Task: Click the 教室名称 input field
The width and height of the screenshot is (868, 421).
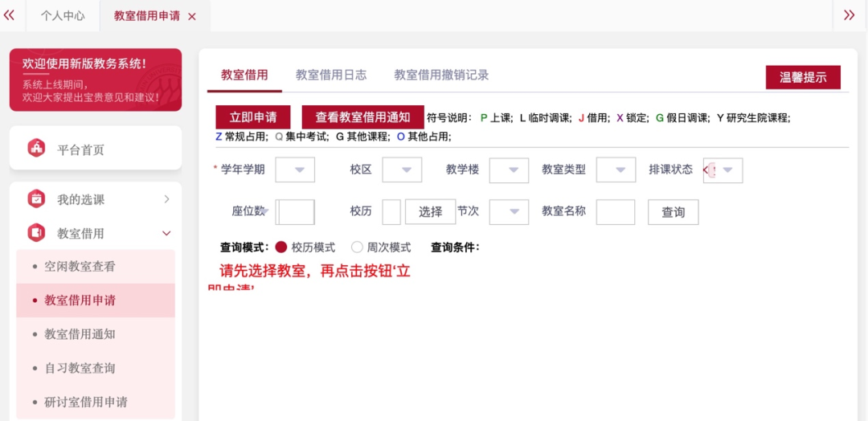Action: (x=616, y=212)
